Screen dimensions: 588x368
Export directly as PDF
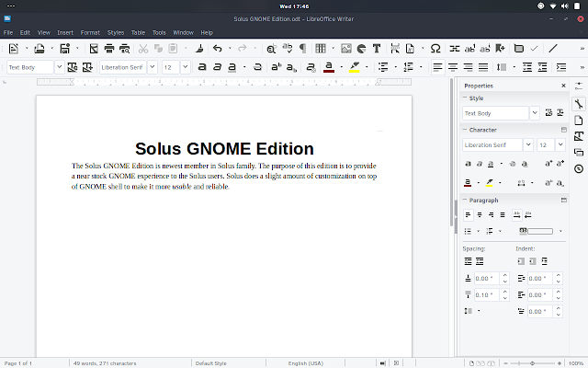(x=94, y=49)
